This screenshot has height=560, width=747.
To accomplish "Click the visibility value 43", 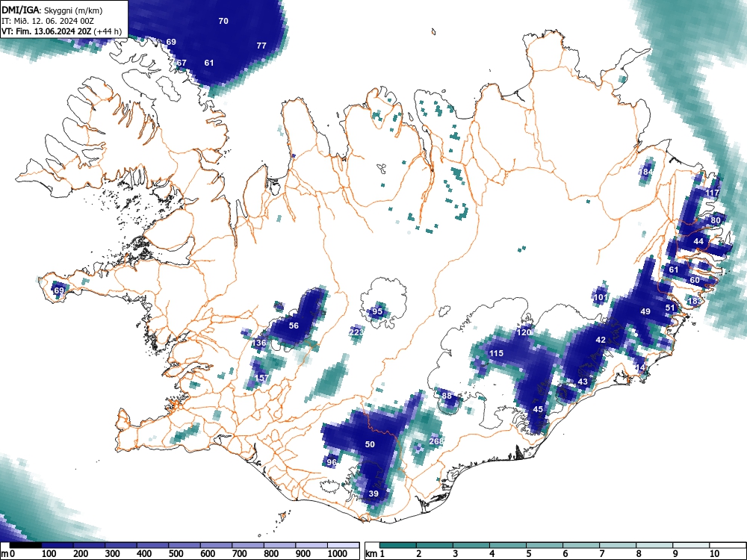I will [583, 382].
